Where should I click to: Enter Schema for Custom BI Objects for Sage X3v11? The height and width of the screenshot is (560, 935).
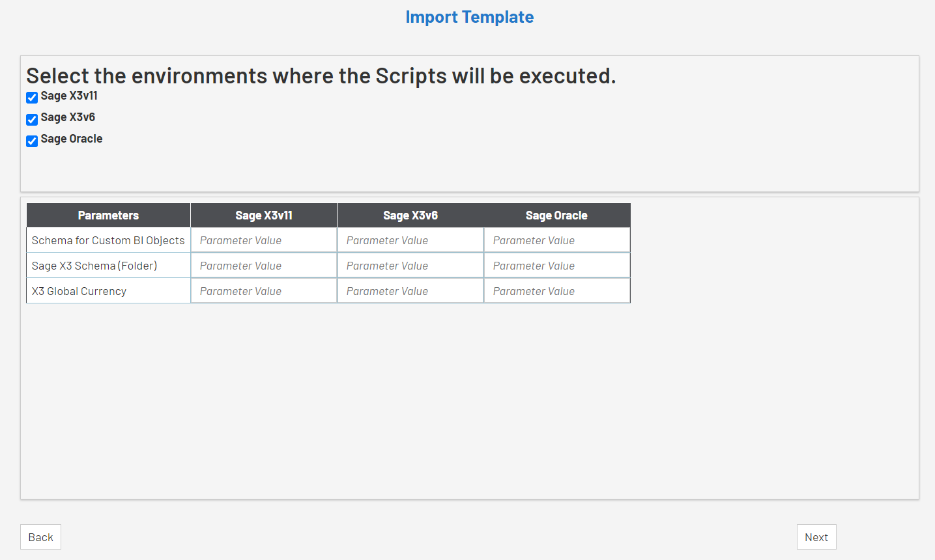264,240
